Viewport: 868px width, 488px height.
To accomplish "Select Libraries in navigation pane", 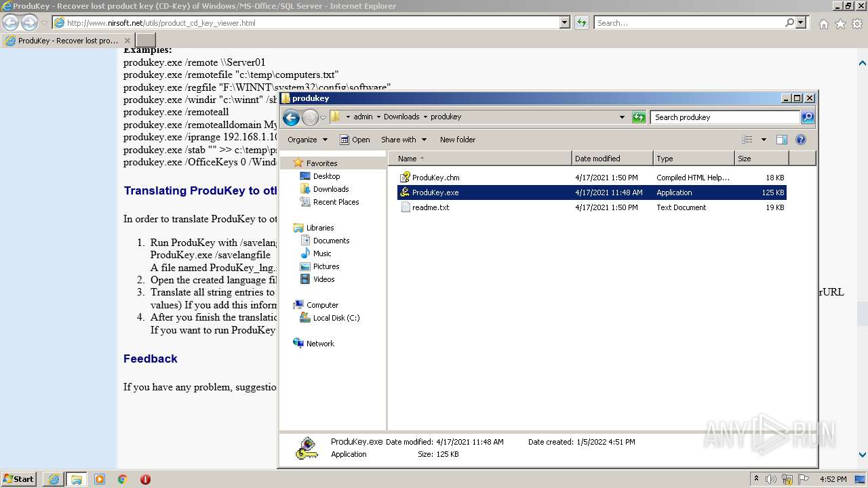I will [319, 228].
